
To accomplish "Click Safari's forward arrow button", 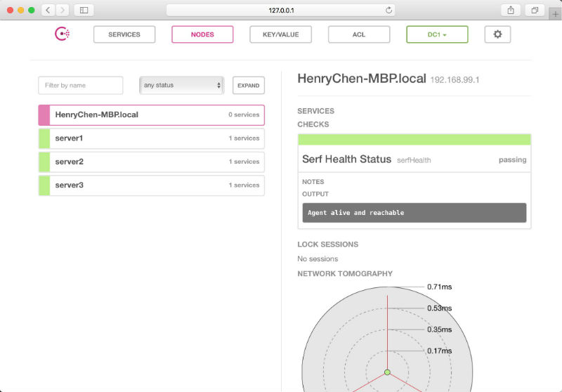I will (x=63, y=10).
